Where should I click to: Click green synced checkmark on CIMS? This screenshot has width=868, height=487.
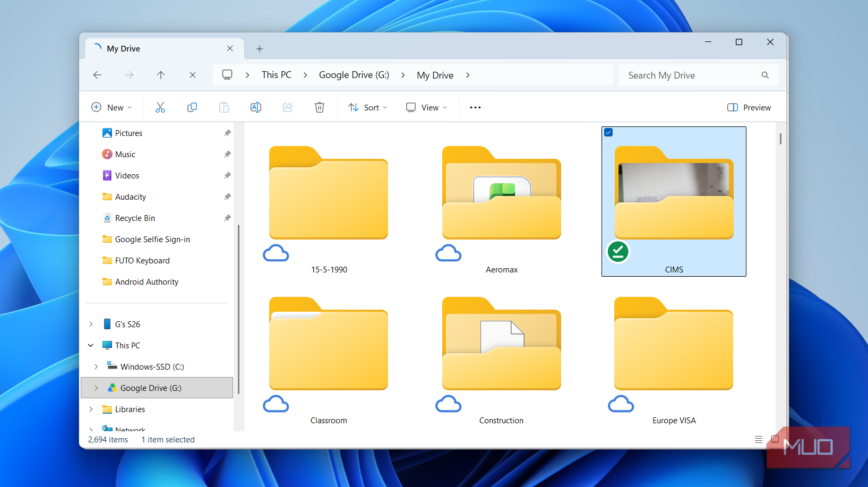click(618, 252)
